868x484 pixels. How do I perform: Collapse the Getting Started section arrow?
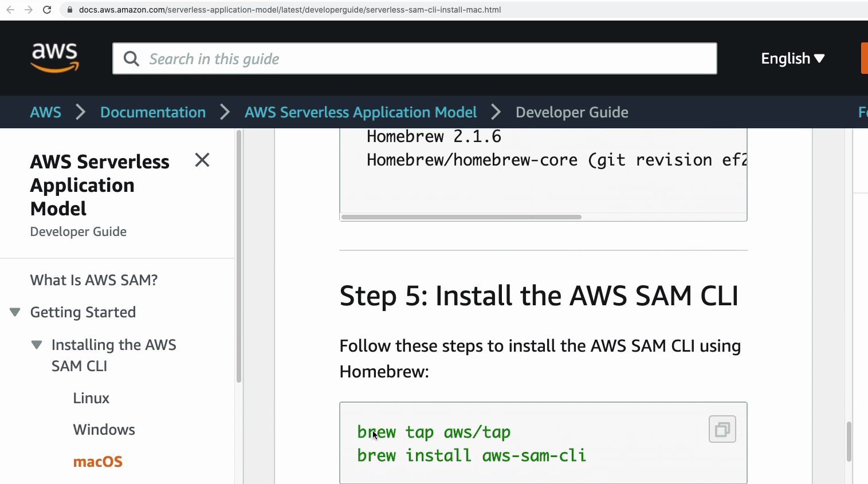click(x=15, y=312)
